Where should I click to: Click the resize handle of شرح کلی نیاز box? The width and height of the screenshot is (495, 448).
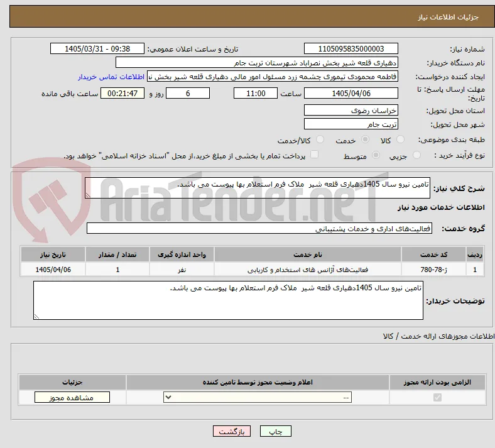(x=88, y=195)
